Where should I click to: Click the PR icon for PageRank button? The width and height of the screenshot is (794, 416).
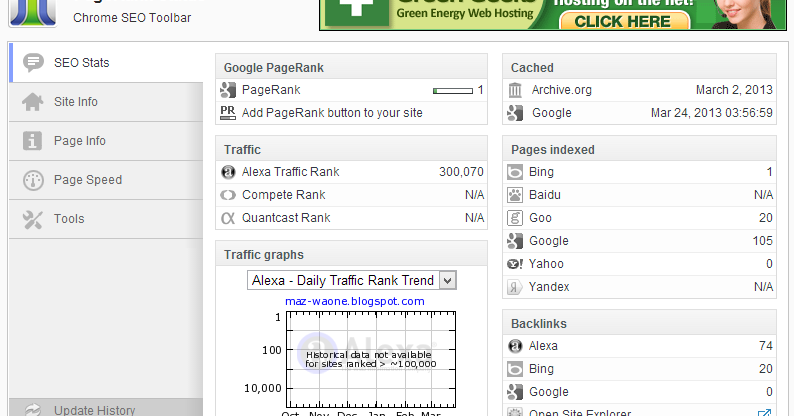pos(228,112)
